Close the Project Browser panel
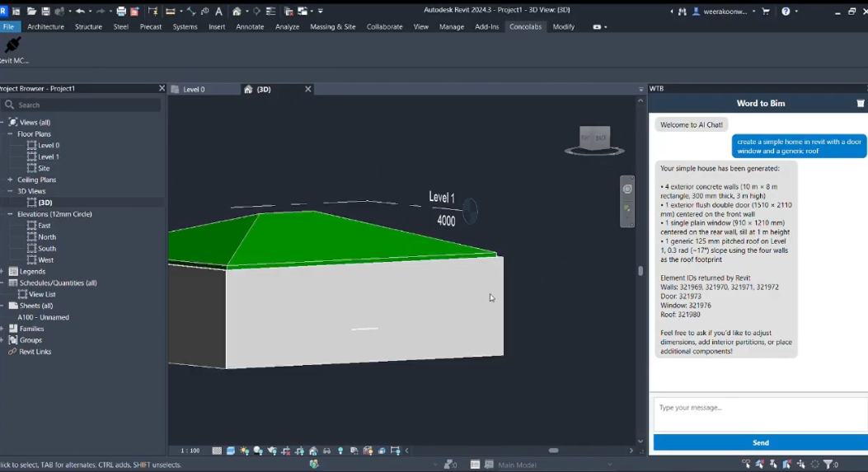Image resolution: width=868 pixels, height=472 pixels. [162, 88]
